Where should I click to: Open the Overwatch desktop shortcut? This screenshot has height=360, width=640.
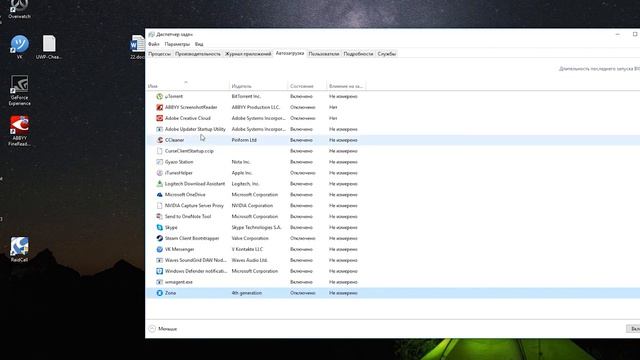click(20, 9)
